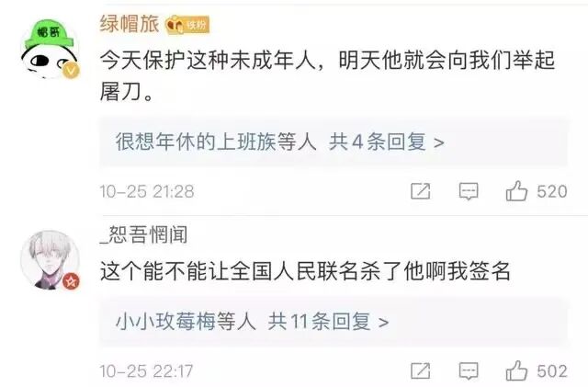The height and width of the screenshot is (387, 588).
Task: Repost the _恕吾惘闻 comment via share icon
Action: pyautogui.click(x=421, y=371)
